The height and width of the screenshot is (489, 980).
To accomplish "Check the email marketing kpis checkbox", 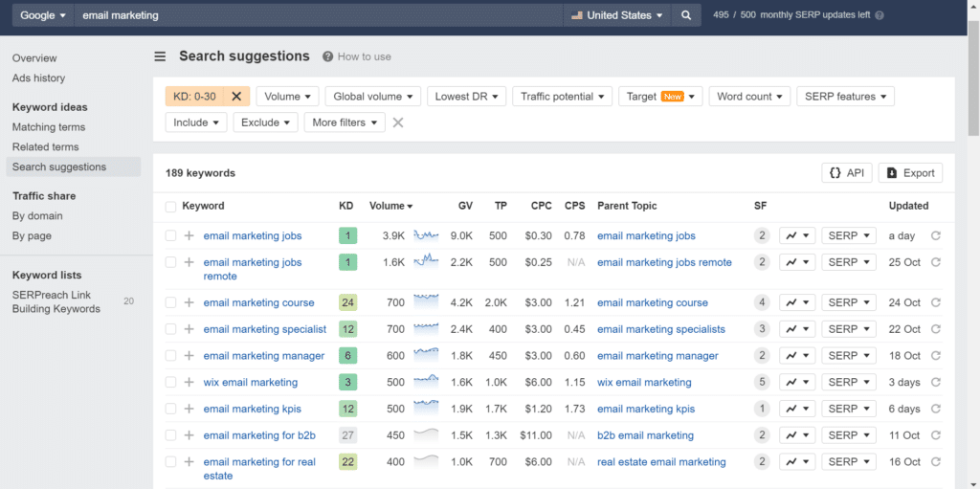I will click(170, 409).
